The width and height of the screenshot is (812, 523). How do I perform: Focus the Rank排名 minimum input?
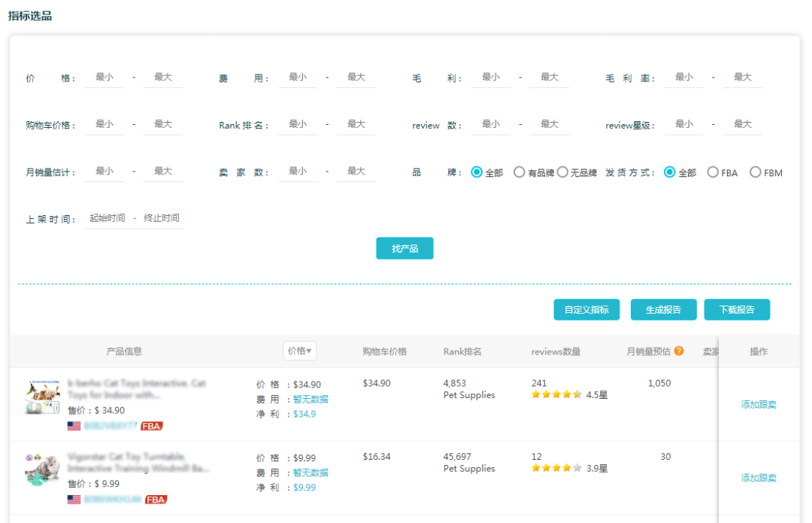(298, 125)
